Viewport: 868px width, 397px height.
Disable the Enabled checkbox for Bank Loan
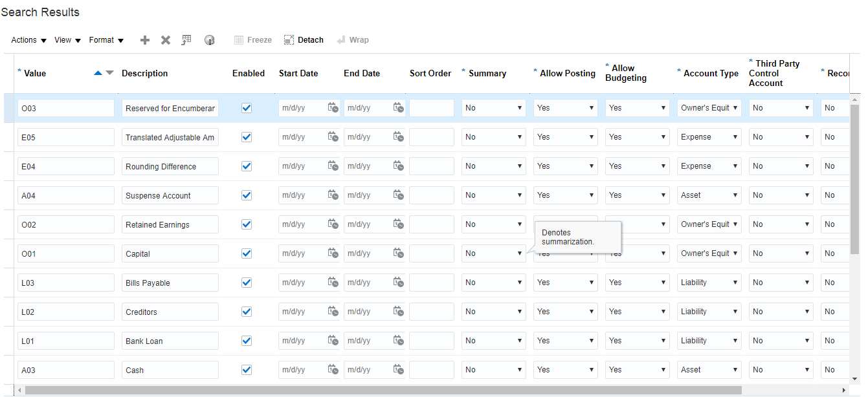247,341
